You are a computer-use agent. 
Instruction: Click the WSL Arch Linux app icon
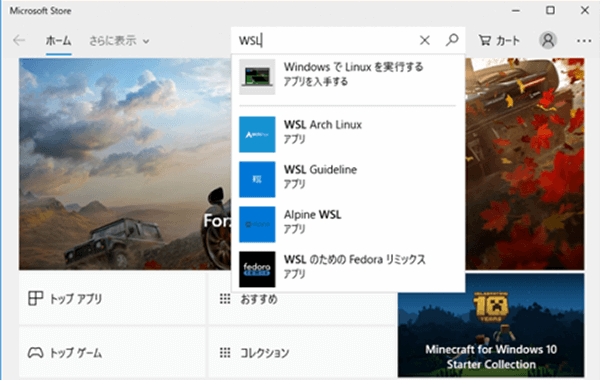257,134
